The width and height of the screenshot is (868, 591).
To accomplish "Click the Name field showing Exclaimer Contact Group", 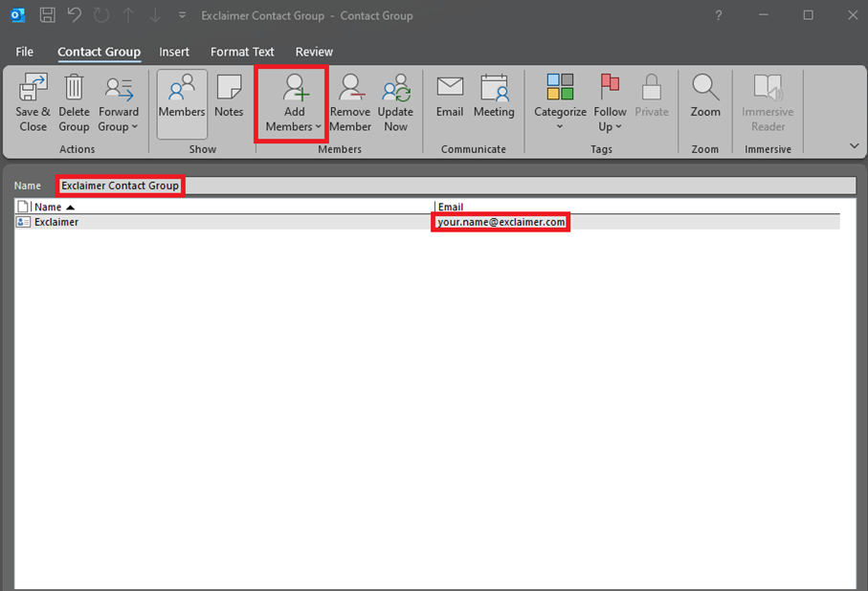I will (x=120, y=185).
